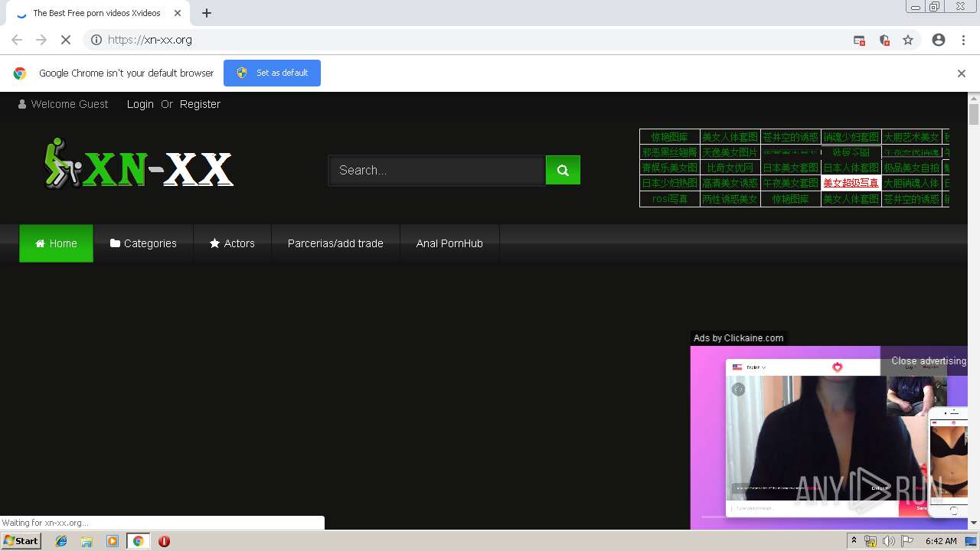Close the current browser tab
The height and width of the screenshot is (551, 980).
pos(178,13)
